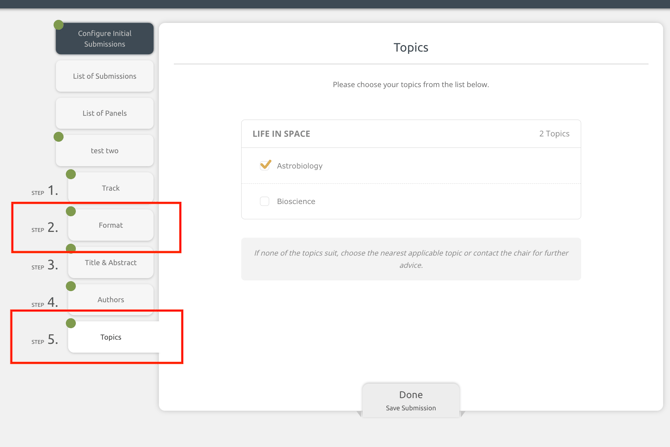Image resolution: width=670 pixels, height=447 pixels.
Task: Go to List of Submissions
Action: (x=105, y=76)
